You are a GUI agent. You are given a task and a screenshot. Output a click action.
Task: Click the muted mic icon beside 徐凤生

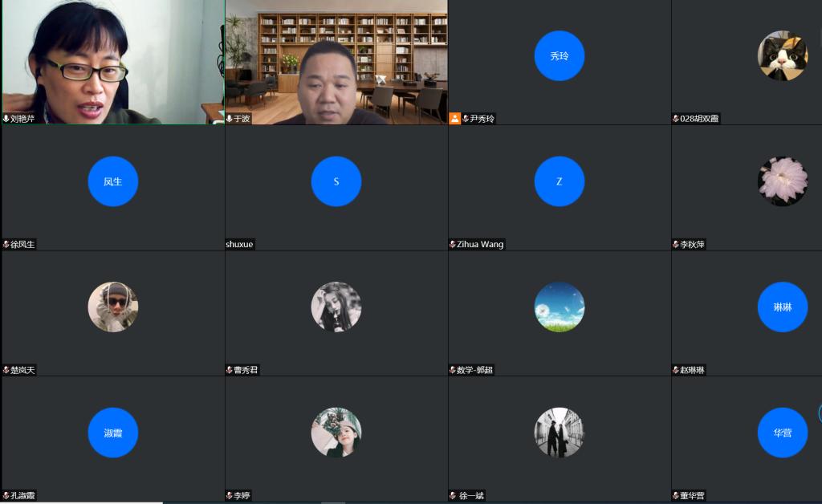6,245
